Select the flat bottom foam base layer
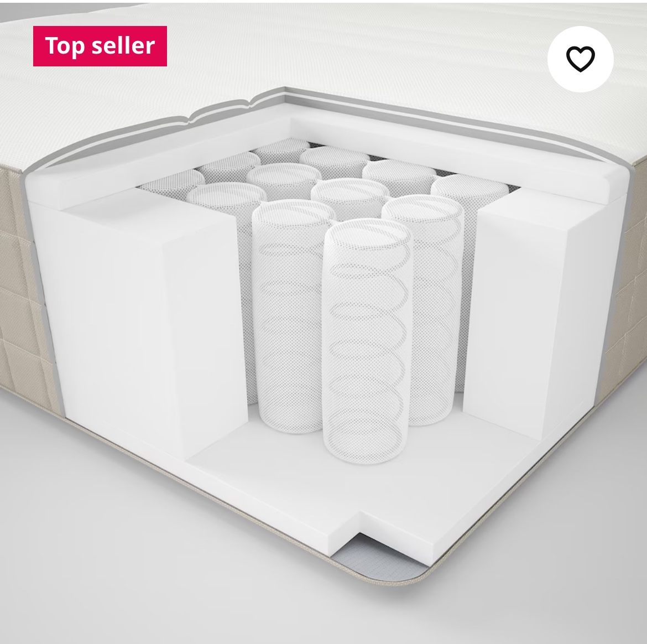Image resolution: width=647 pixels, height=644 pixels. pyautogui.click(x=372, y=495)
